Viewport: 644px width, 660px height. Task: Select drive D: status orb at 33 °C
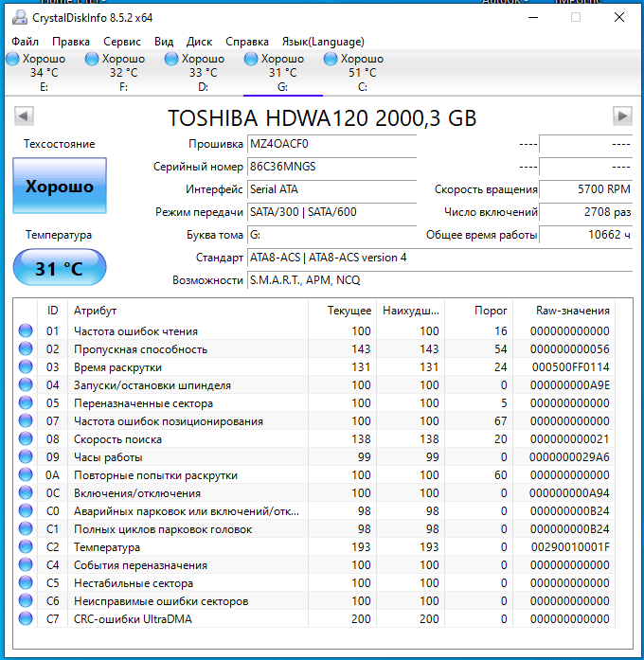(171, 59)
